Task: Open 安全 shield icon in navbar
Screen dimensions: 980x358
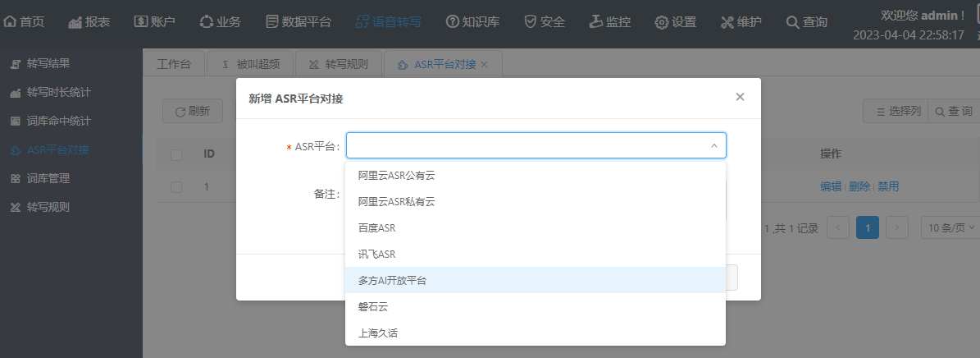Action: [530, 22]
